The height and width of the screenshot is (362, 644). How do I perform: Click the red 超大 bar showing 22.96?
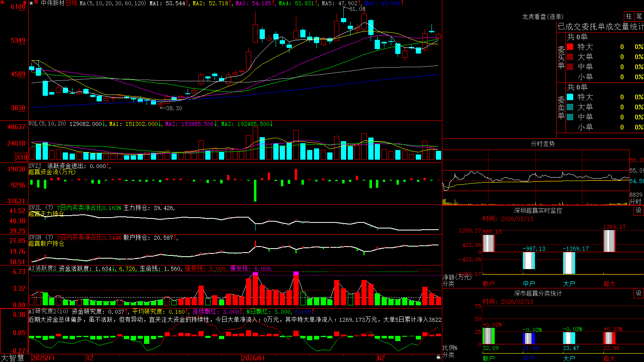click(609, 338)
